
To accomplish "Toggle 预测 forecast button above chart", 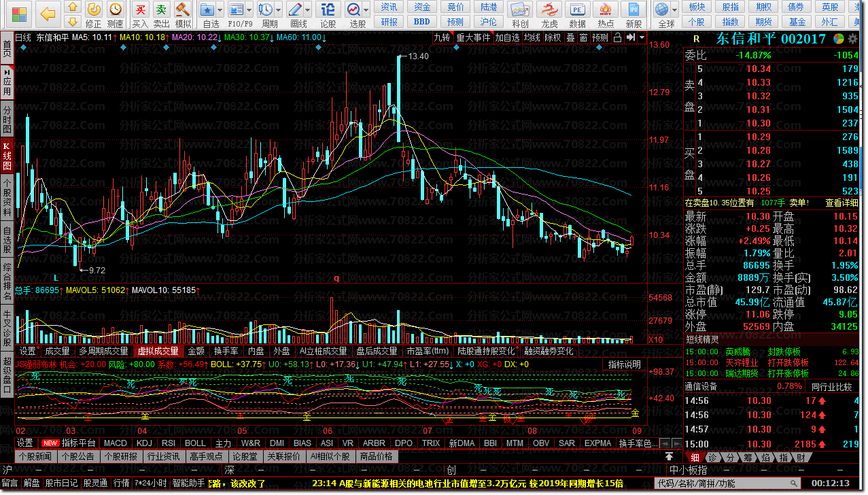I will (x=601, y=37).
